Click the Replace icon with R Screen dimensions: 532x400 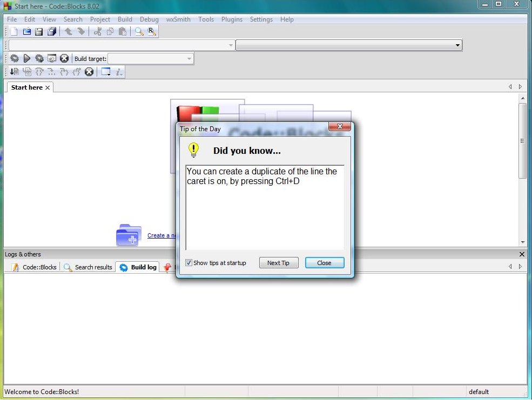point(152,31)
